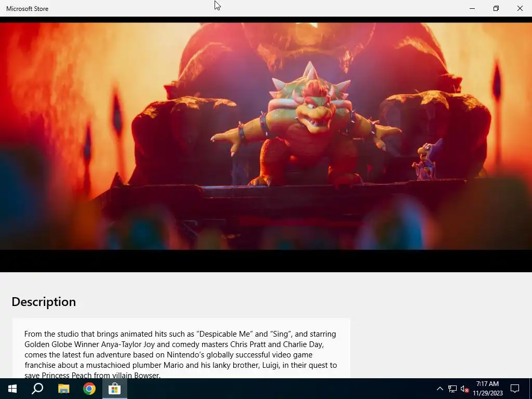This screenshot has width=532, height=399.
Task: Click the Description heading
Action: pos(44,302)
